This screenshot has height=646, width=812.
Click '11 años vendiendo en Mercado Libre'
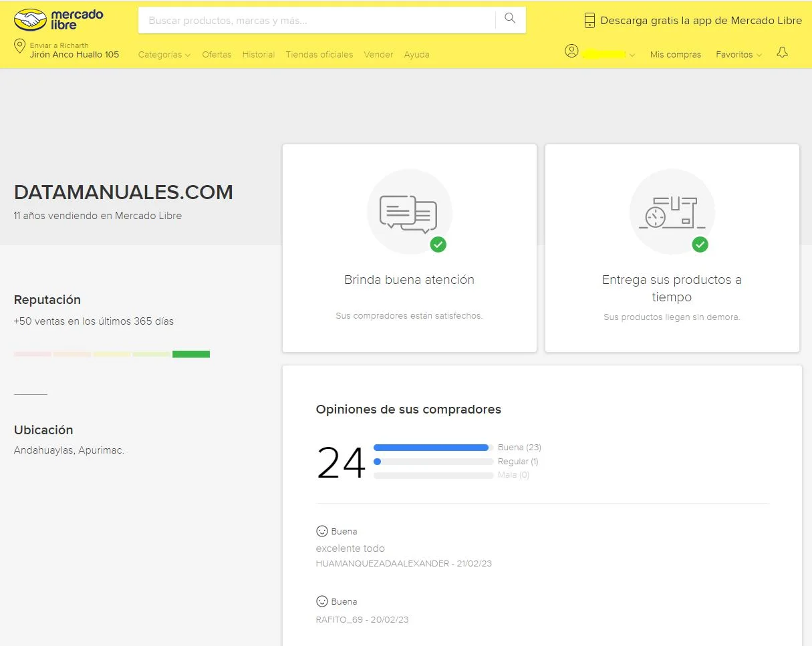[98, 216]
